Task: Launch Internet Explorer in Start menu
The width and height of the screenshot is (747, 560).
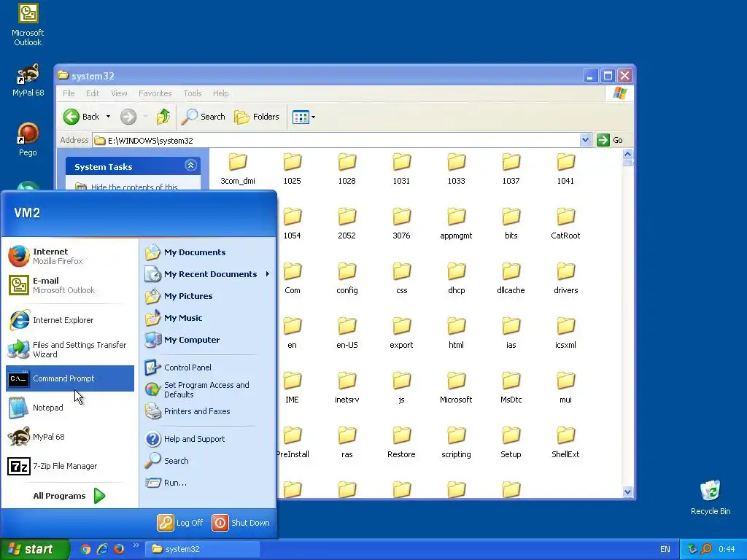Action: 69,320
